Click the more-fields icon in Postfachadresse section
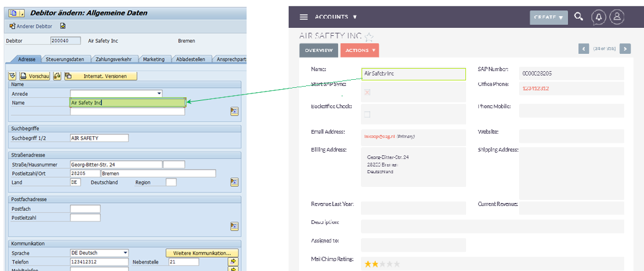The height and width of the screenshot is (271, 644). pyautogui.click(x=234, y=226)
